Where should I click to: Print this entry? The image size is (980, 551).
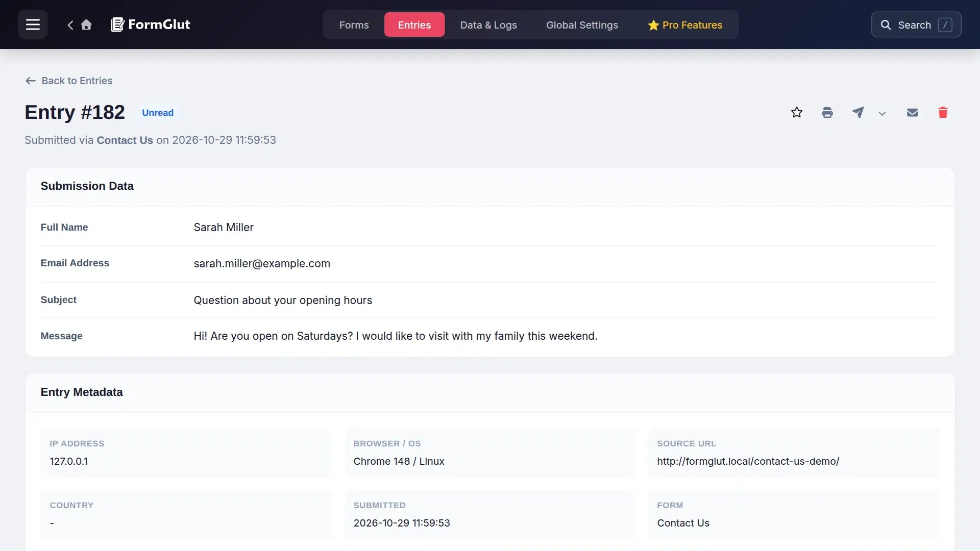pyautogui.click(x=827, y=112)
